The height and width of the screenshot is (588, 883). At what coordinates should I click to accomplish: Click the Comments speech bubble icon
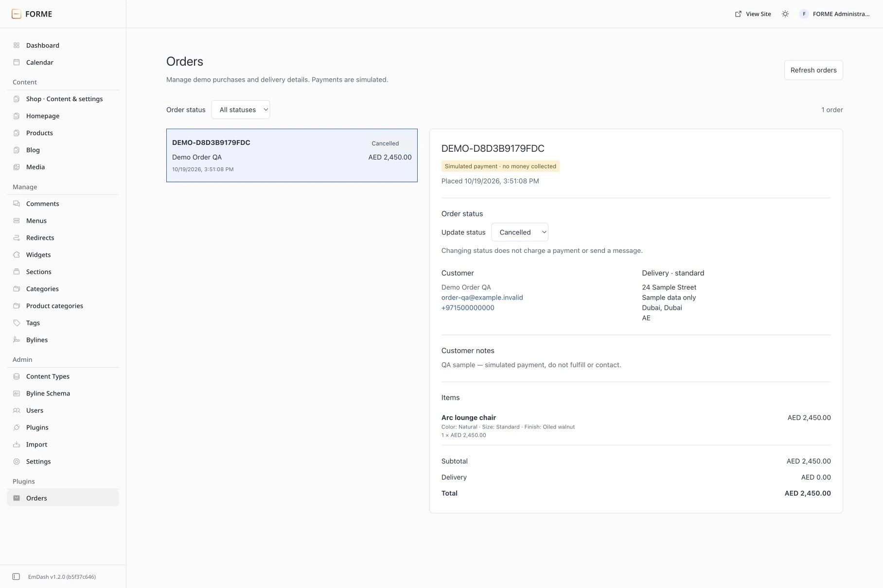click(x=17, y=204)
